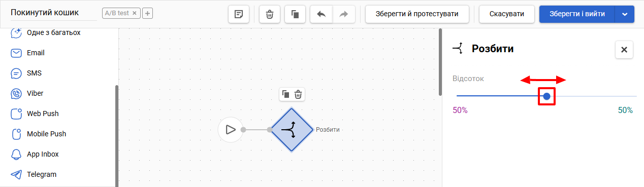The height and width of the screenshot is (187, 644).
Task: Click the left 50% percentage value
Action: click(x=460, y=110)
